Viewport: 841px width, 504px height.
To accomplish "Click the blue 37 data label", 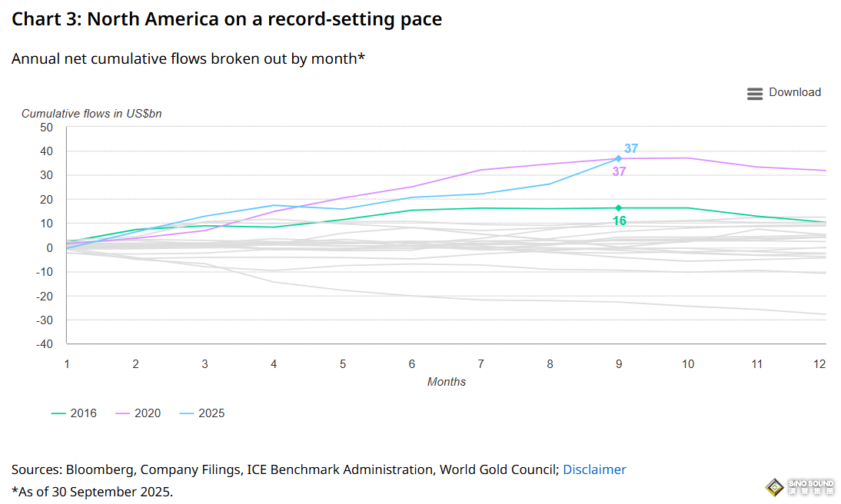I will 631,149.
